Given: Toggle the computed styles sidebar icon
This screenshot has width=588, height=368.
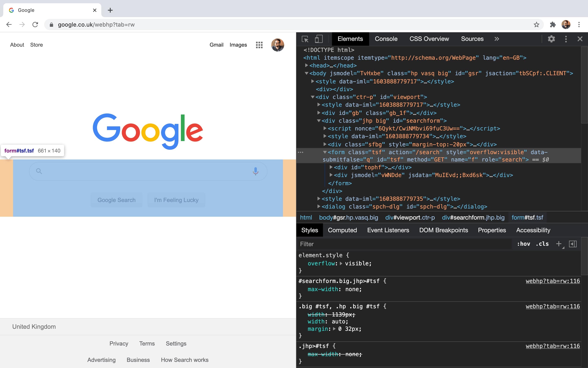Looking at the screenshot, I should (573, 244).
